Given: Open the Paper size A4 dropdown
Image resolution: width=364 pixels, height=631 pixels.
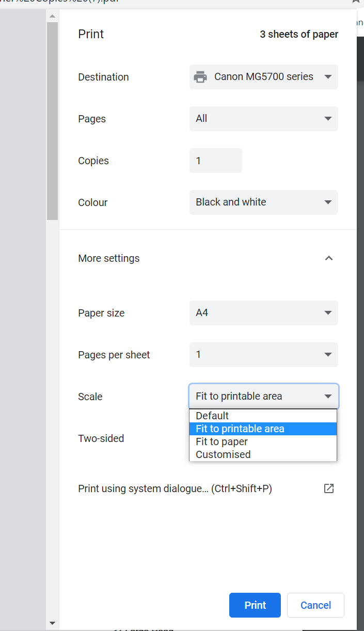Looking at the screenshot, I should click(x=263, y=313).
